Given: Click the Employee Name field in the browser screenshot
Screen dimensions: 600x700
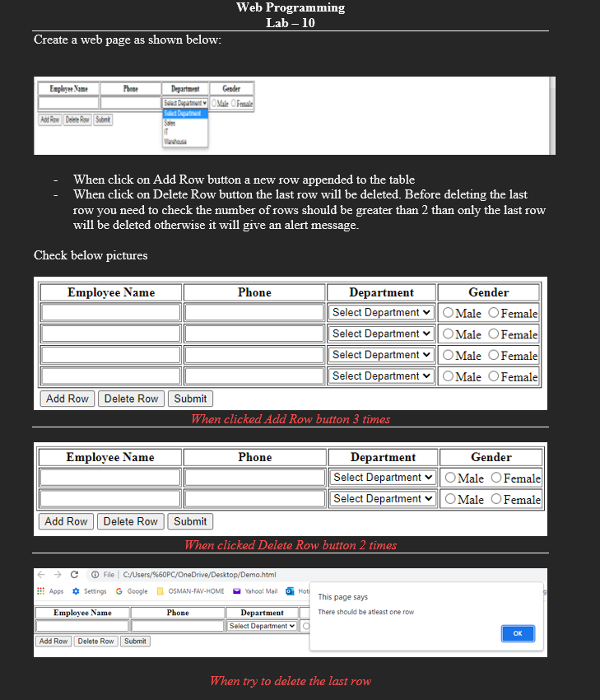Looking at the screenshot, I should point(82,626).
